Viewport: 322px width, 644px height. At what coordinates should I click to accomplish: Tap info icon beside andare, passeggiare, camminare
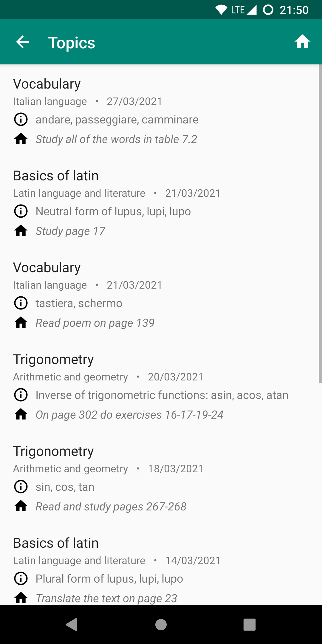pos(21,120)
